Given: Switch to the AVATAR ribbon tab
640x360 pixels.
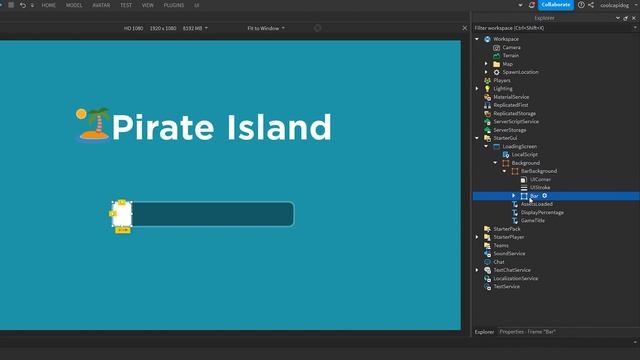Looking at the screenshot, I should pyautogui.click(x=101, y=5).
